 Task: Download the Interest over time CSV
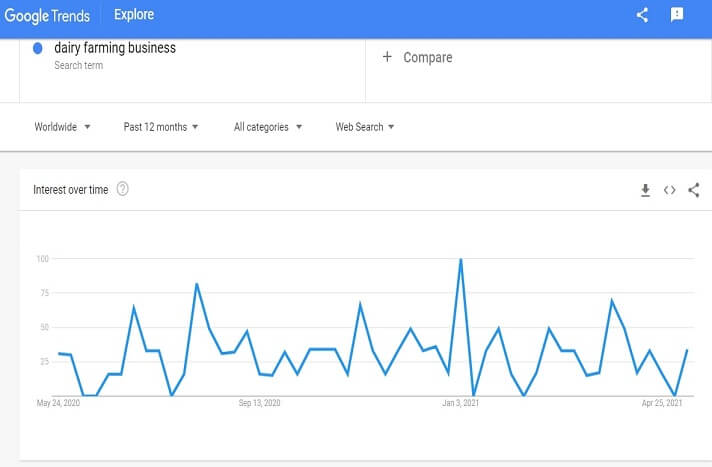coord(645,190)
